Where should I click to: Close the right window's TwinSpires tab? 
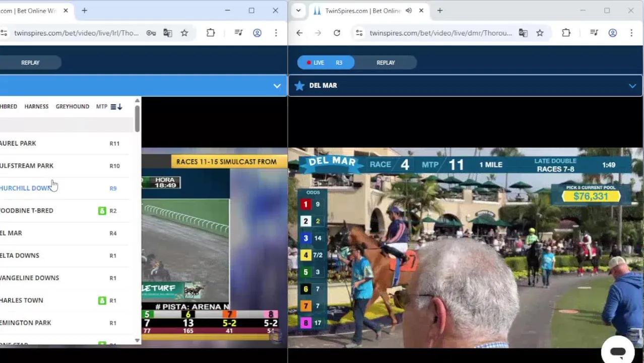click(421, 11)
